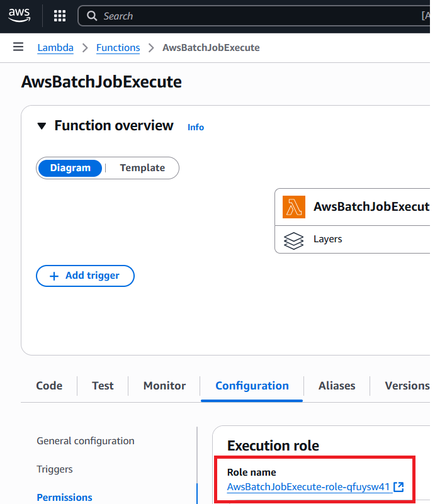The width and height of the screenshot is (435, 504).
Task: Click the orange Lambda function icon
Action: 294,207
